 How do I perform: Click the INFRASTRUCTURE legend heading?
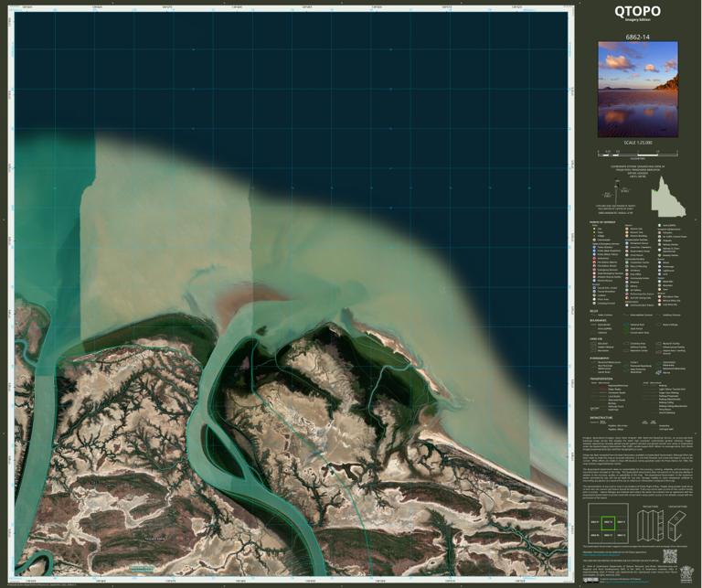click(x=601, y=418)
